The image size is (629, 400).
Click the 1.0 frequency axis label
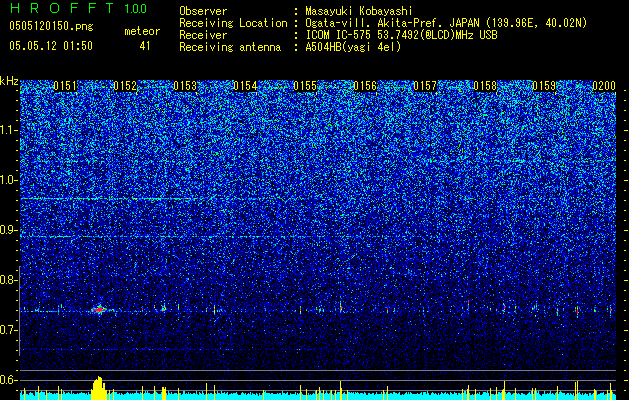click(8, 180)
